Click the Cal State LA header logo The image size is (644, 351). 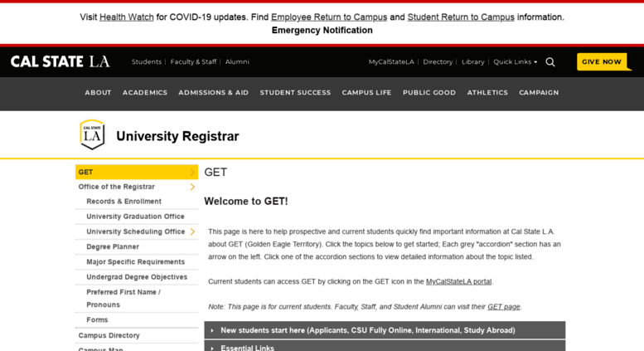click(60, 61)
